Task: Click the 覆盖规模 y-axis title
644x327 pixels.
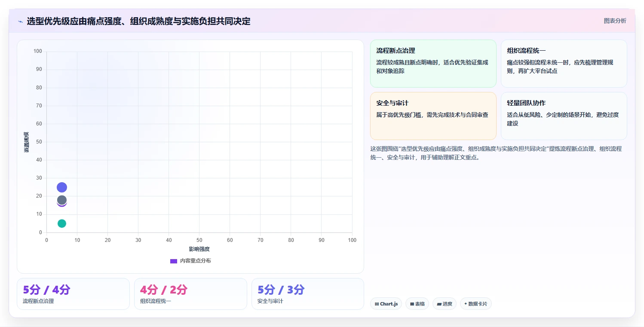Action: pyautogui.click(x=27, y=142)
